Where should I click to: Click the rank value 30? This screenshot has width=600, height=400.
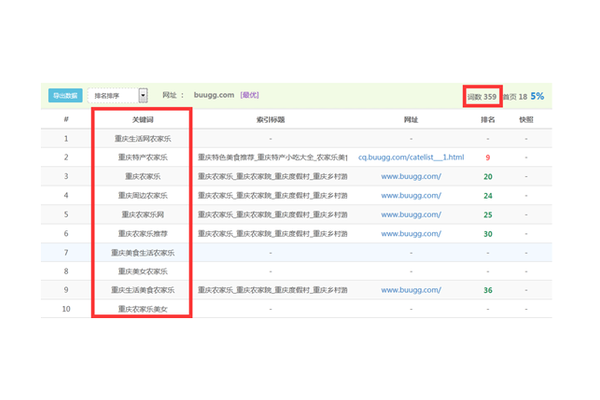point(488,234)
